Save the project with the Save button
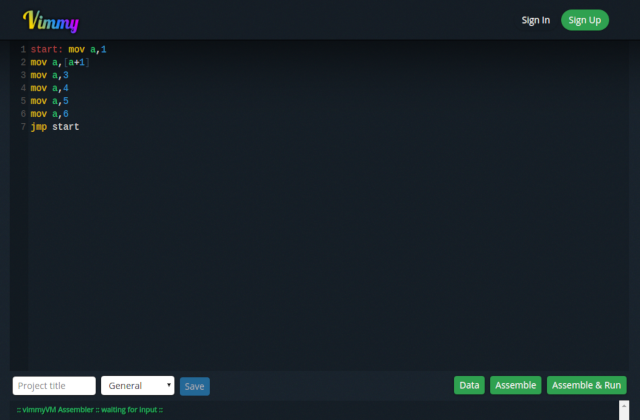The image size is (640, 420). pyautogui.click(x=195, y=386)
